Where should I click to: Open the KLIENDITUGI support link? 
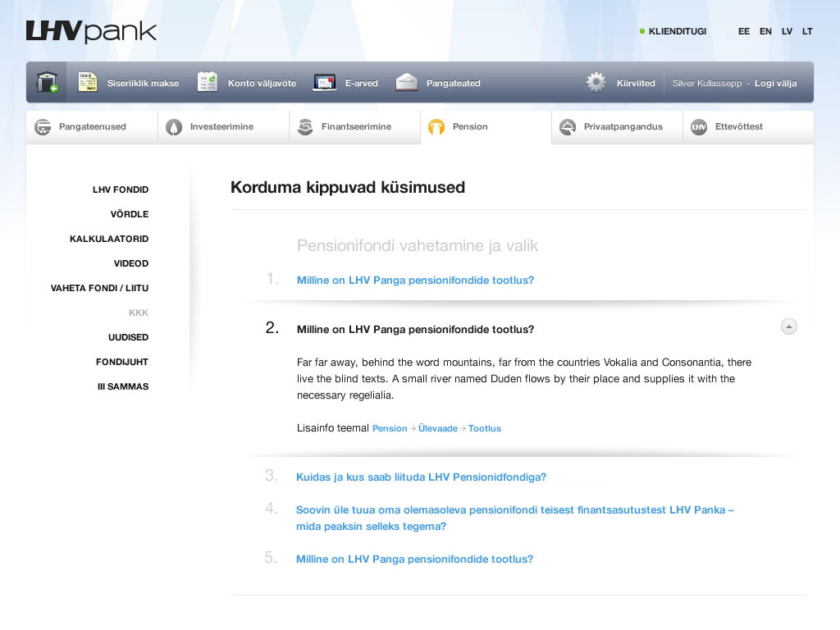click(x=677, y=31)
